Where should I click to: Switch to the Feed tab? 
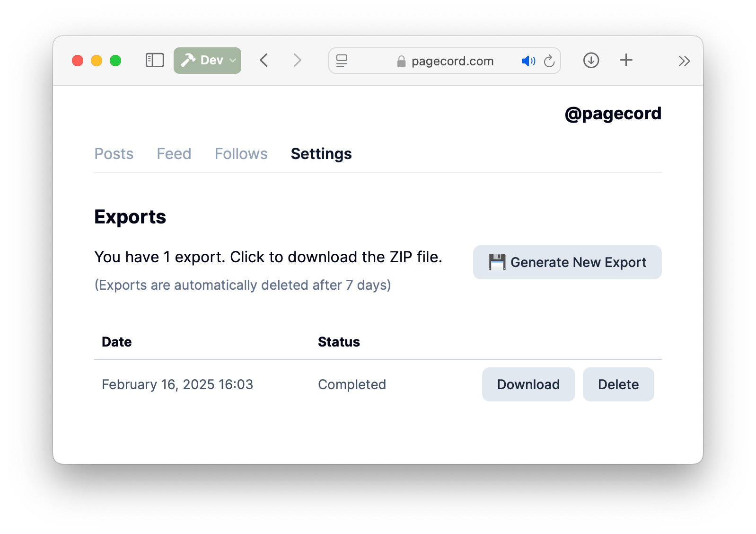tap(174, 154)
